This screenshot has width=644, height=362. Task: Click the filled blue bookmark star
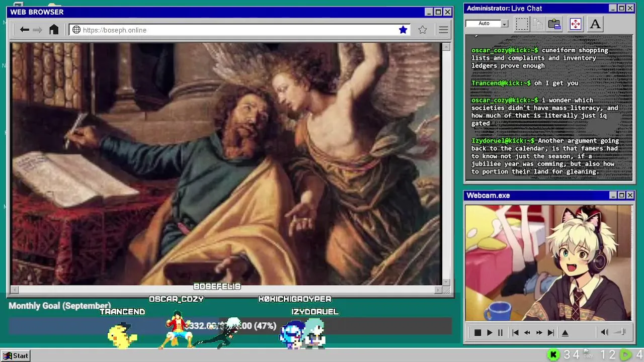point(403,30)
